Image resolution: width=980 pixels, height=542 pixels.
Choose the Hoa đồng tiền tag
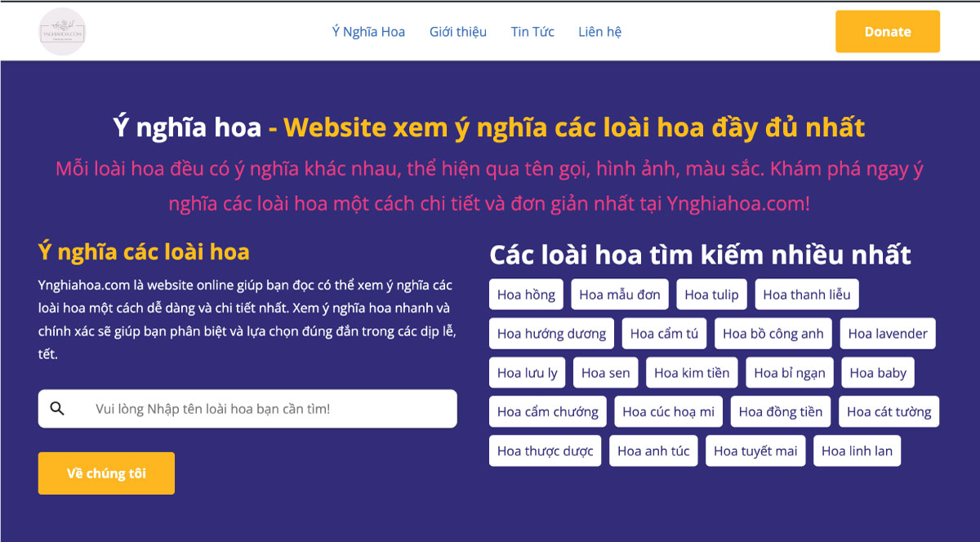[781, 412]
